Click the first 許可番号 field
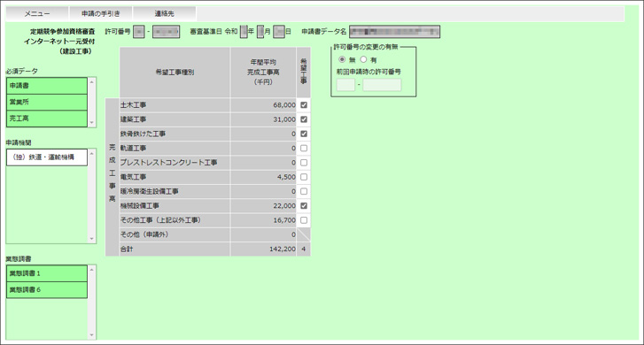 click(139, 32)
